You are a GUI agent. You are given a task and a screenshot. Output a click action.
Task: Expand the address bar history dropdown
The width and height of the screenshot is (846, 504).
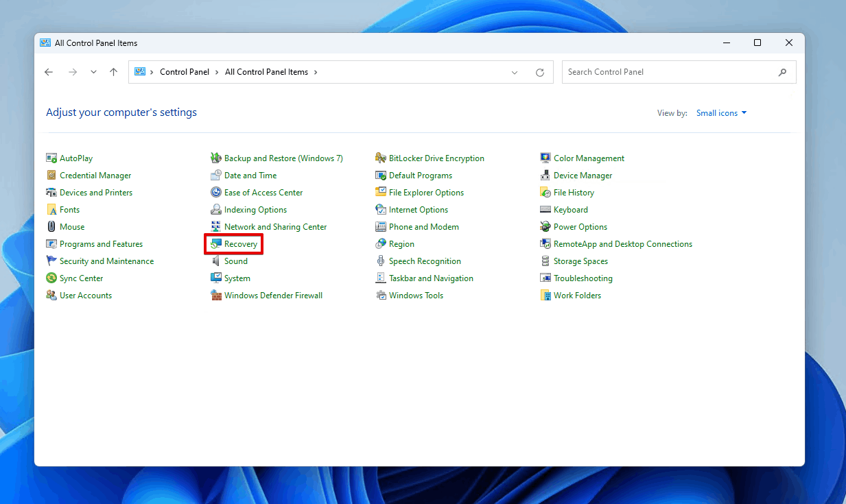pos(515,72)
